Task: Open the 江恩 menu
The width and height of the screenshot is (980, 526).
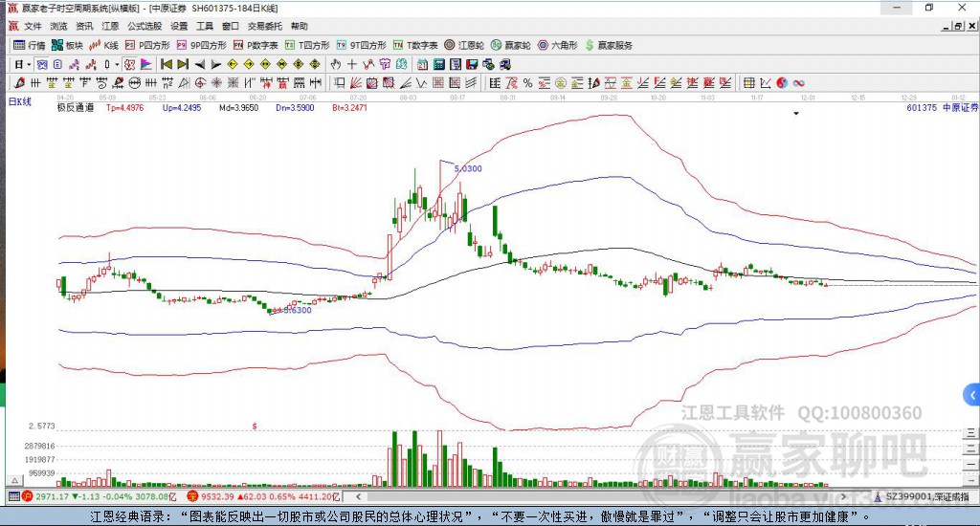Action: pos(110,26)
